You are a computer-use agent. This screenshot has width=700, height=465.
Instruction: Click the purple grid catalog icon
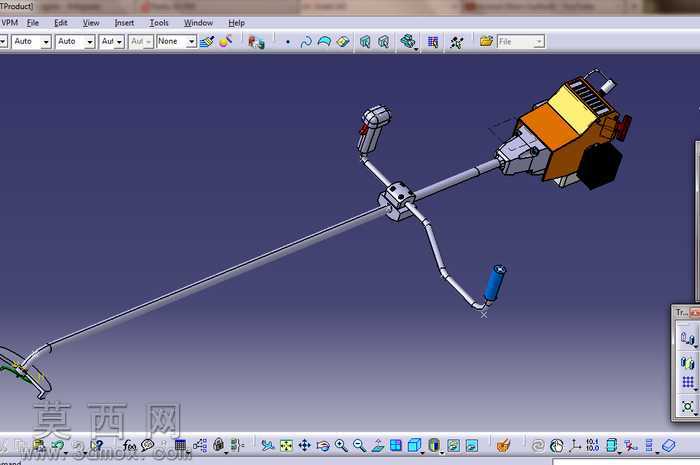click(433, 42)
